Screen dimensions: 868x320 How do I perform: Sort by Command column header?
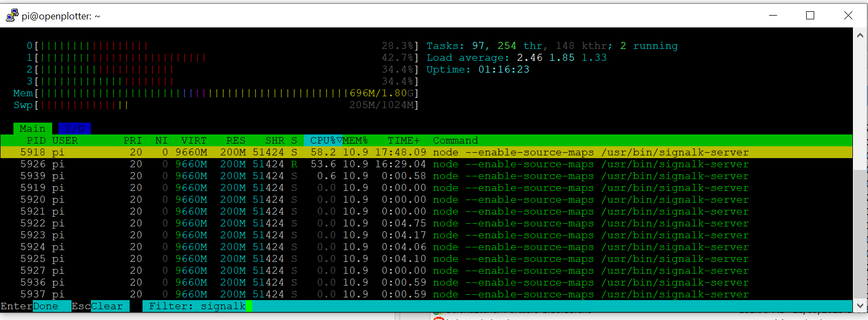456,140
